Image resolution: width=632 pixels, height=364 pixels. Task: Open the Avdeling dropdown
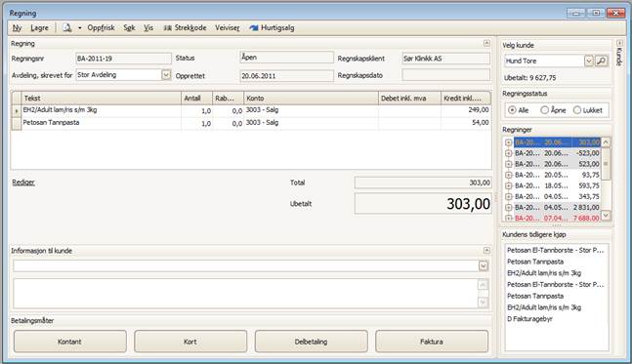(x=166, y=75)
